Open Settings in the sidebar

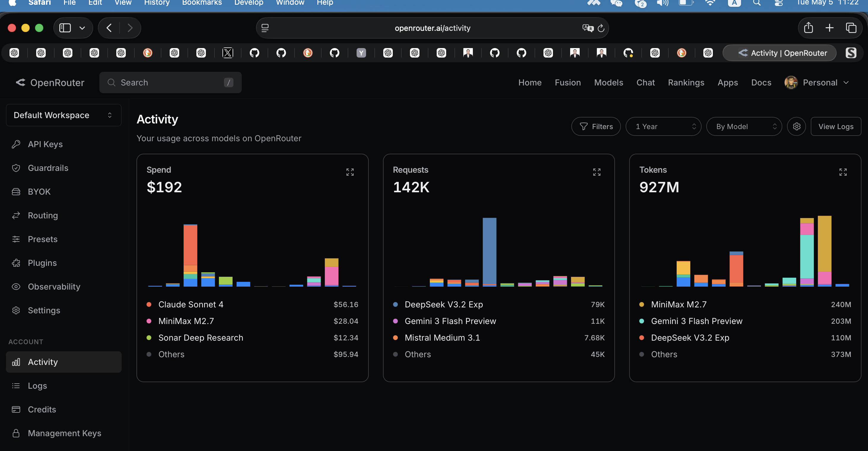pos(64,310)
